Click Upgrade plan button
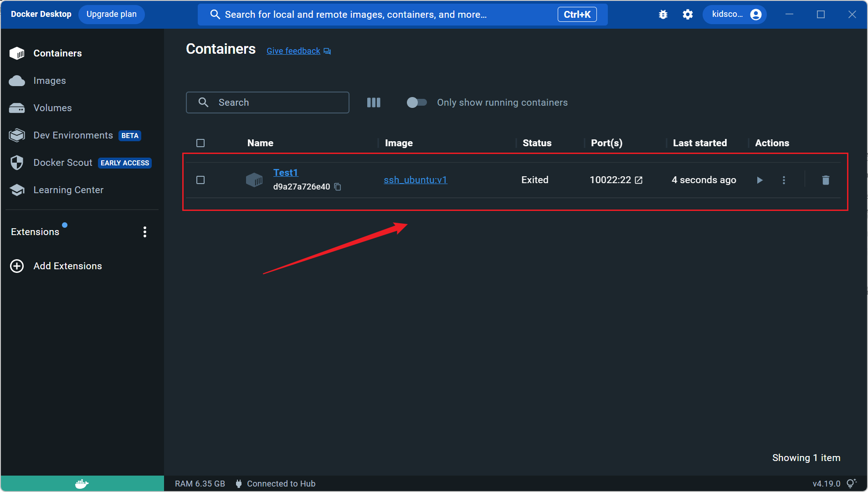868x492 pixels. [x=112, y=14]
